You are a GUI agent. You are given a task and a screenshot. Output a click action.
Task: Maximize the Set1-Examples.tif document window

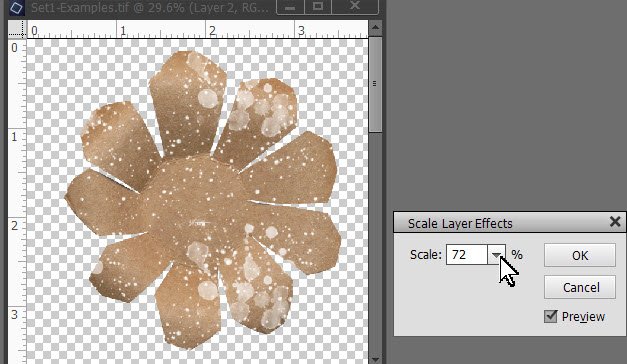[317, 7]
